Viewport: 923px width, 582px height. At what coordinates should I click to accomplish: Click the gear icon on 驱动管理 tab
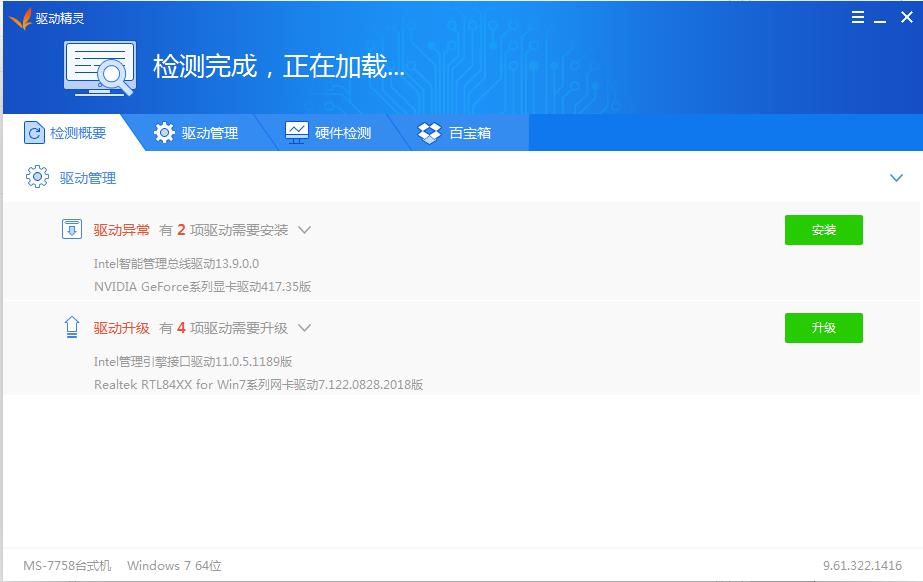tap(164, 132)
